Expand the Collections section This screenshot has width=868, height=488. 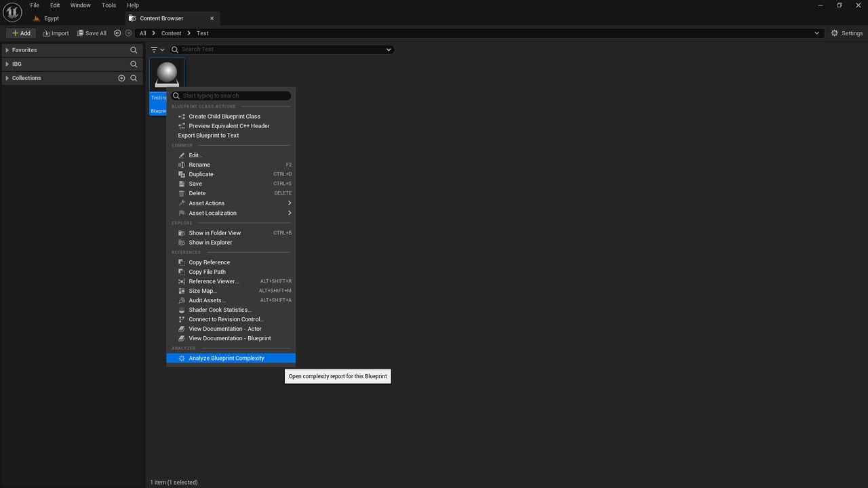[7, 78]
